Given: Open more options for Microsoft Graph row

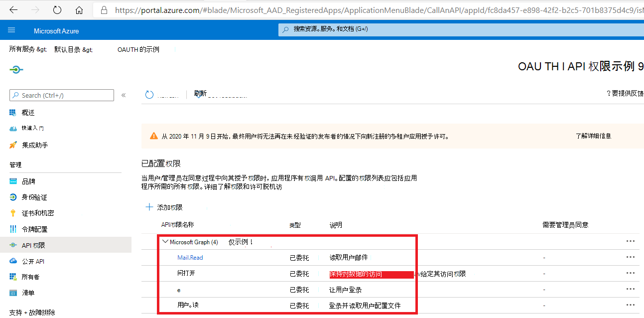Looking at the screenshot, I should pyautogui.click(x=630, y=241).
